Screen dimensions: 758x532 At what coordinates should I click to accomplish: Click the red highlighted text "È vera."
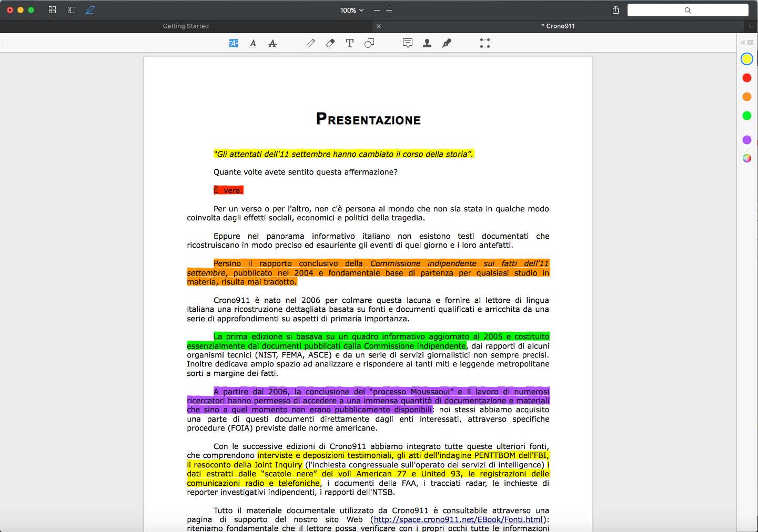pyautogui.click(x=228, y=190)
